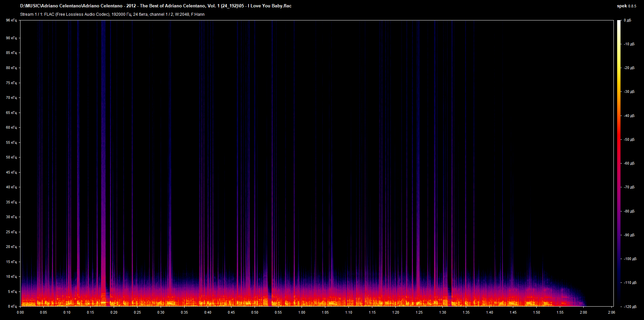The height and width of the screenshot is (320, 644).
Task: Click the 35 кГц frequency label
Action: (x=11, y=202)
